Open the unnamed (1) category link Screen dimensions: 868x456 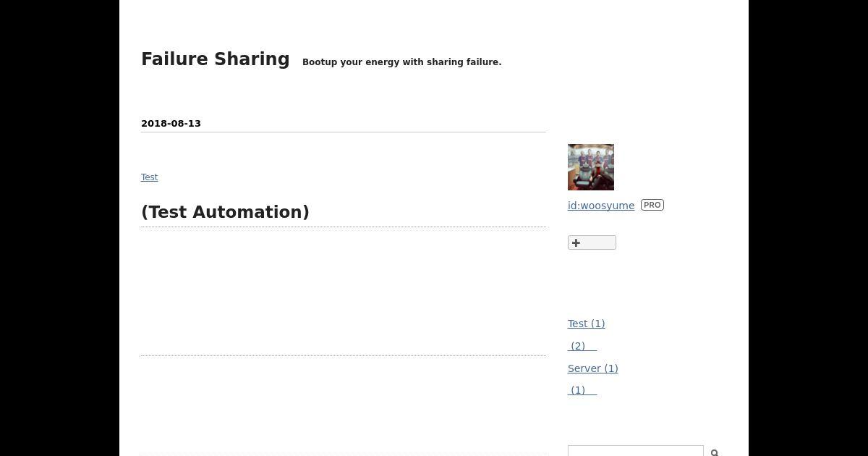click(582, 390)
